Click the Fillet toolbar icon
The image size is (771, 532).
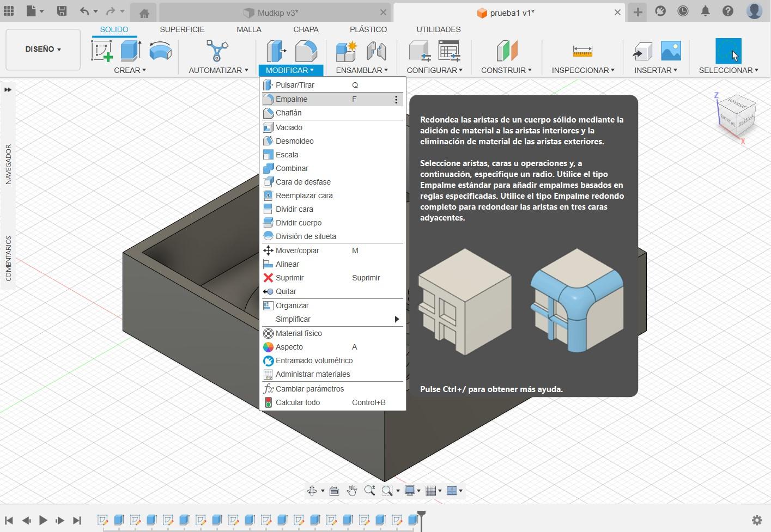pos(306,51)
